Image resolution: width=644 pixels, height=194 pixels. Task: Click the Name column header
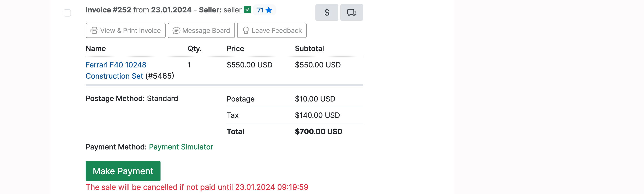[x=95, y=49]
